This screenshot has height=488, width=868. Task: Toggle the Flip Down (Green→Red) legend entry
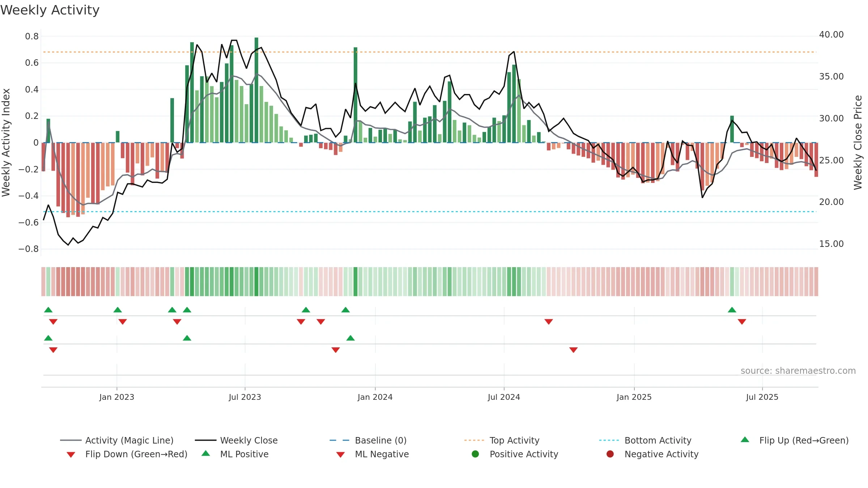127,454
